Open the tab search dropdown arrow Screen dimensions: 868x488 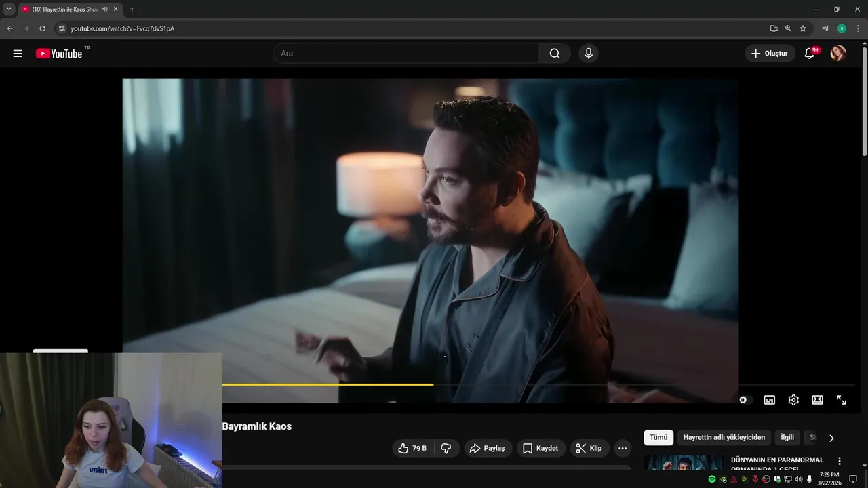click(x=9, y=9)
